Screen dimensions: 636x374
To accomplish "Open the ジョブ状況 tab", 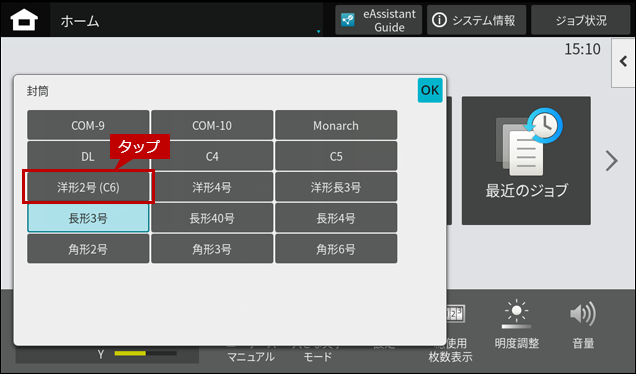I will click(x=581, y=20).
